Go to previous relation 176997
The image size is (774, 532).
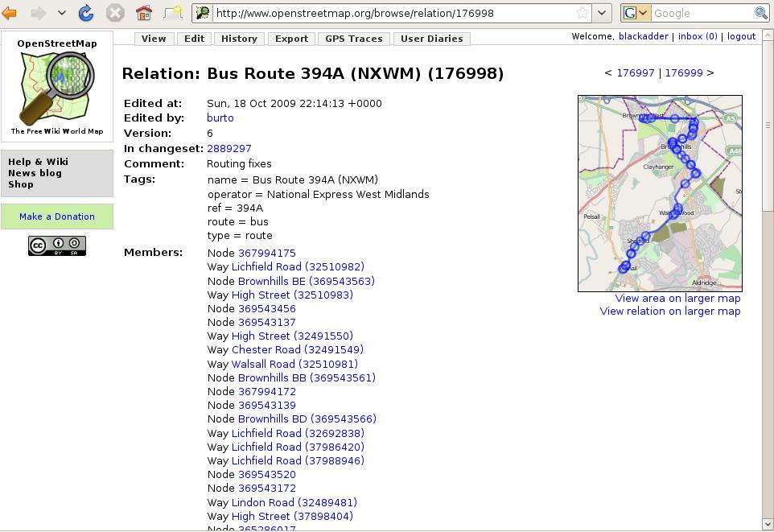coord(636,72)
